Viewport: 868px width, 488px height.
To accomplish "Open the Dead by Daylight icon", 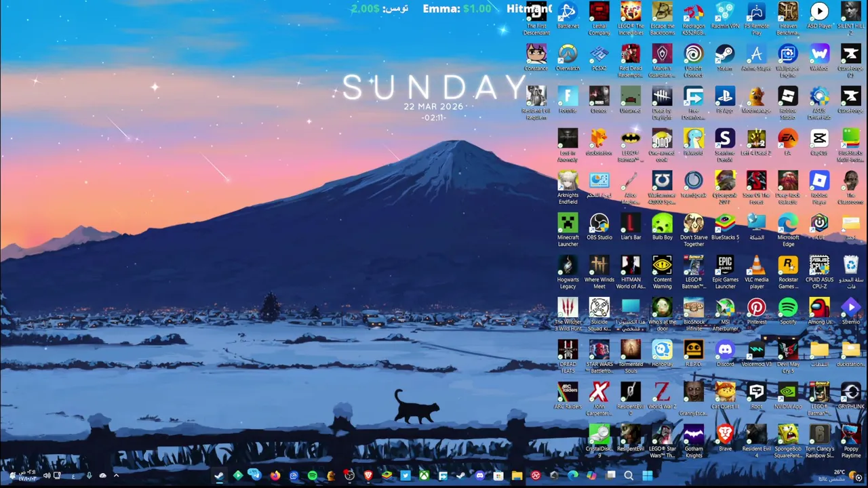I will click(662, 103).
